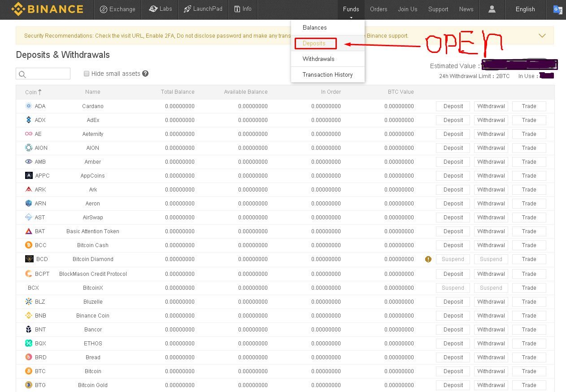Expand the security recommendations banner

point(542,35)
